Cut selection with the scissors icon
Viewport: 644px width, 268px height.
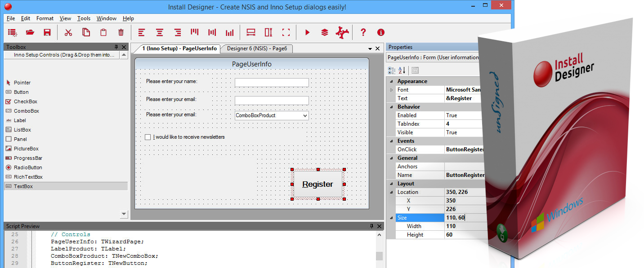pyautogui.click(x=68, y=32)
